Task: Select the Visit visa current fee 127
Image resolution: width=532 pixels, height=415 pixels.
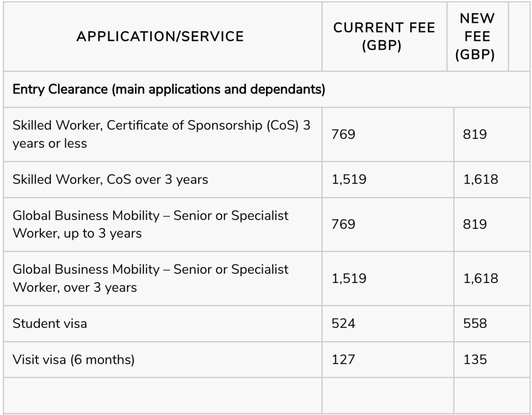Action: [x=344, y=359]
